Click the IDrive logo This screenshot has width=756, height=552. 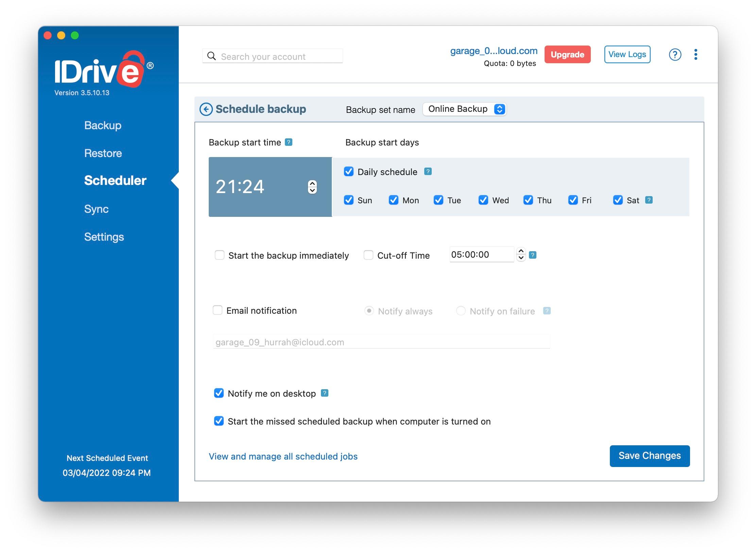click(103, 69)
